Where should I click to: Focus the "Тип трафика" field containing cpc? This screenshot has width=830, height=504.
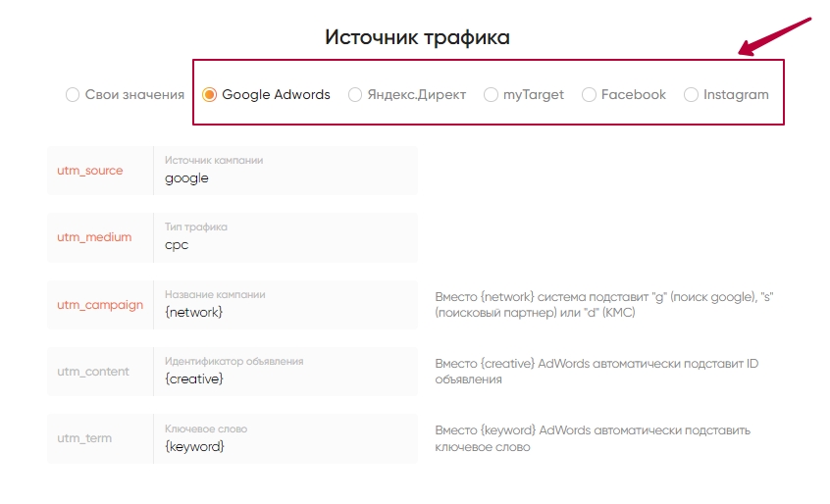click(285, 245)
